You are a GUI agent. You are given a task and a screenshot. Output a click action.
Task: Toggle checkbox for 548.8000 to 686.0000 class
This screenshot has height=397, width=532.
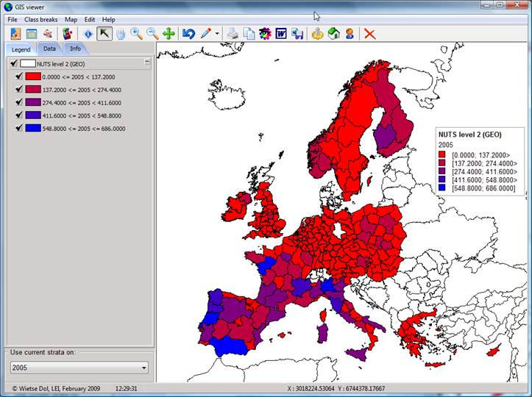tap(19, 128)
